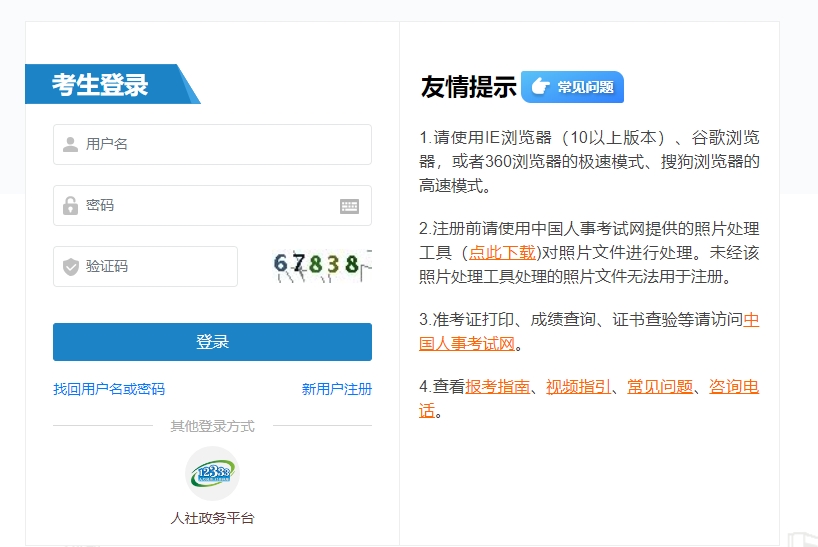818x547 pixels.
Task: Open the 找回用户名或密码 link
Action: tap(109, 389)
